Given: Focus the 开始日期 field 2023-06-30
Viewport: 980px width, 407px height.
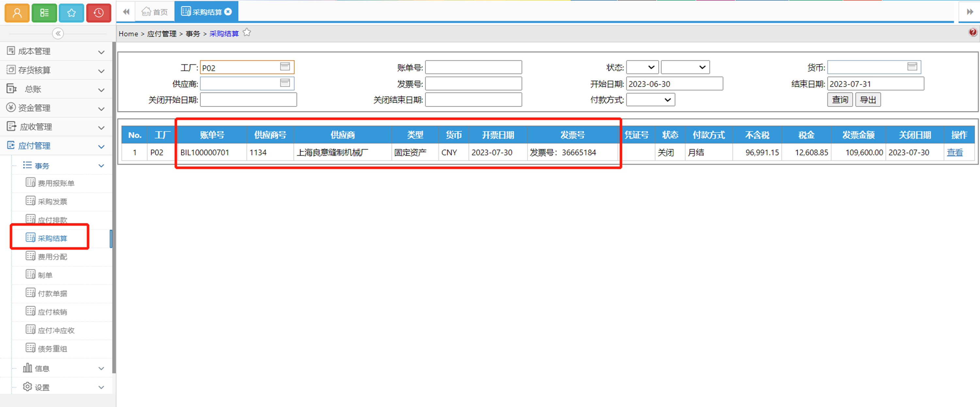Looking at the screenshot, I should [675, 83].
